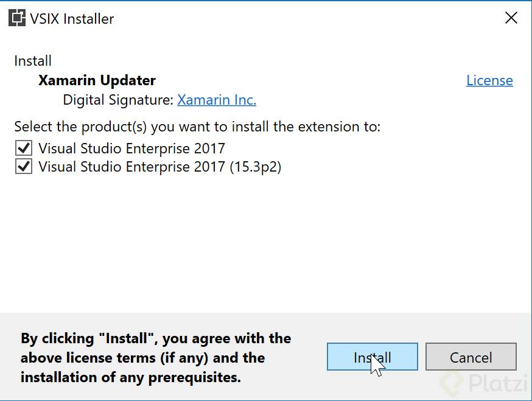Start installing the Xamarin Updater extension

371,357
